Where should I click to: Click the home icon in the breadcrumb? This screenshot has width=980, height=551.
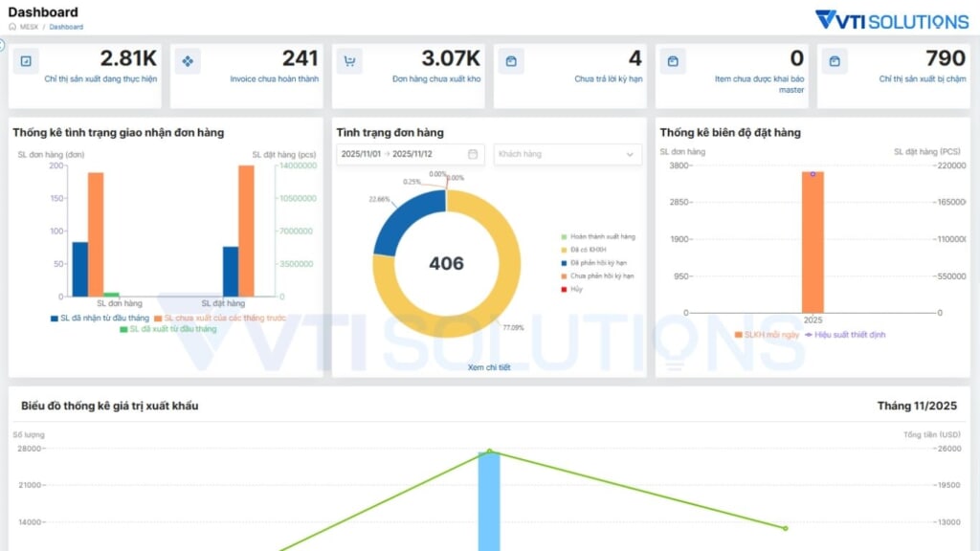click(x=12, y=27)
